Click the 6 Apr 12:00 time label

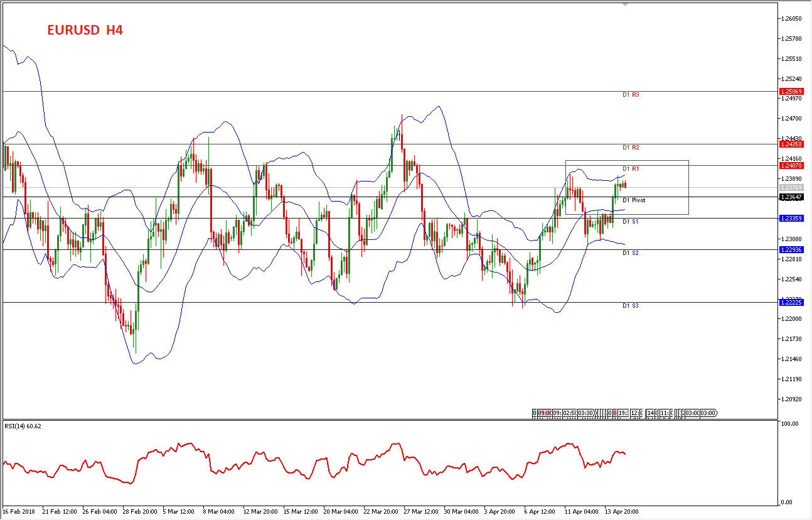click(x=540, y=511)
